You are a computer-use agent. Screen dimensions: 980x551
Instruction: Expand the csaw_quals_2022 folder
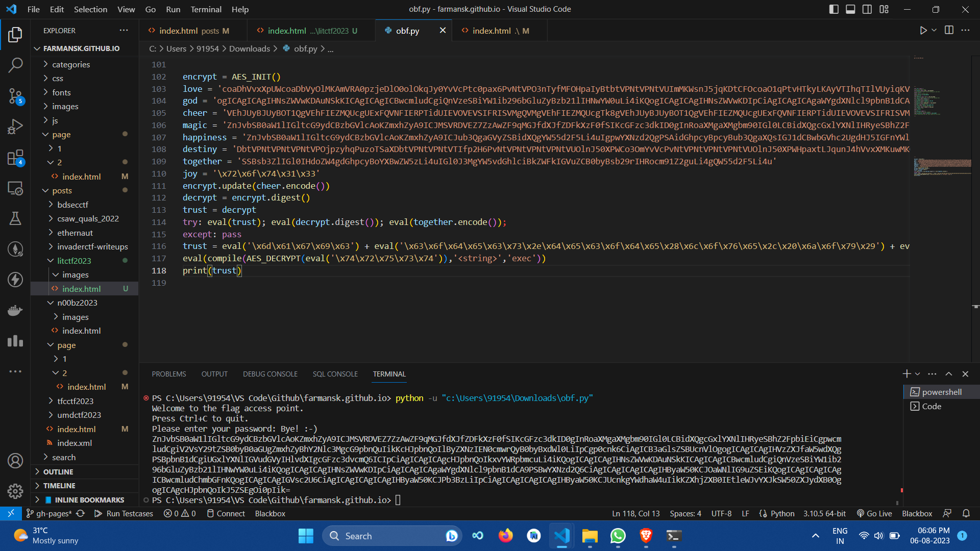point(88,218)
